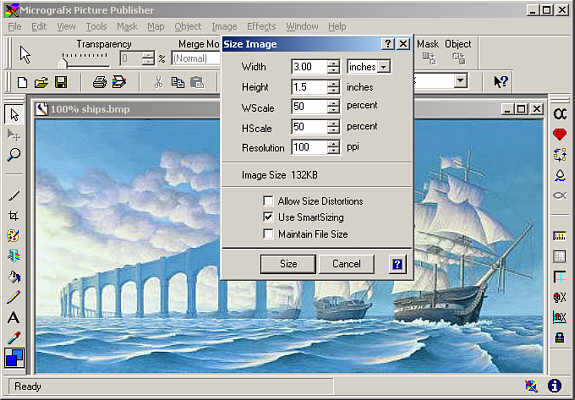Open the Help menu
575x400 pixels.
(337, 27)
